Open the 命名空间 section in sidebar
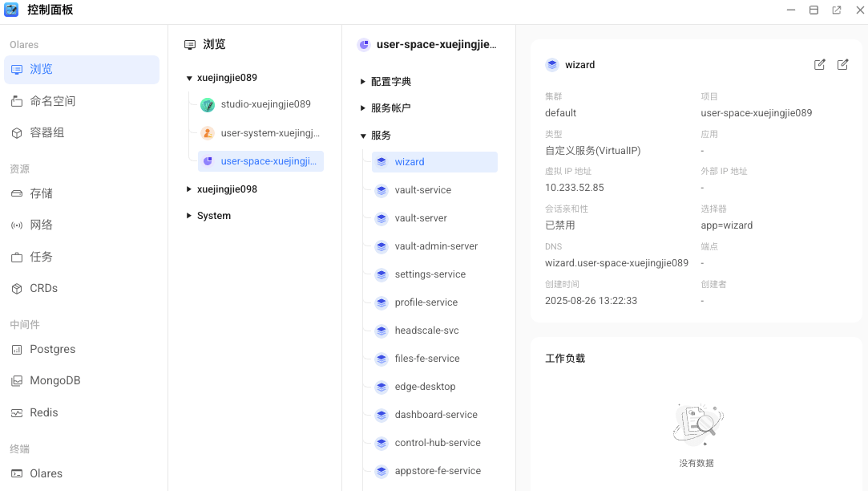868x491 pixels. tap(52, 101)
